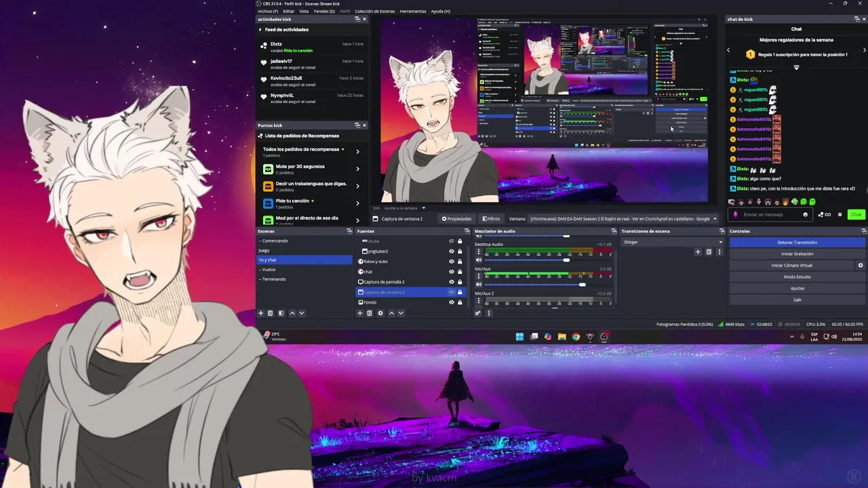
Task: Click Detener Transmisión button
Action: 797,243
